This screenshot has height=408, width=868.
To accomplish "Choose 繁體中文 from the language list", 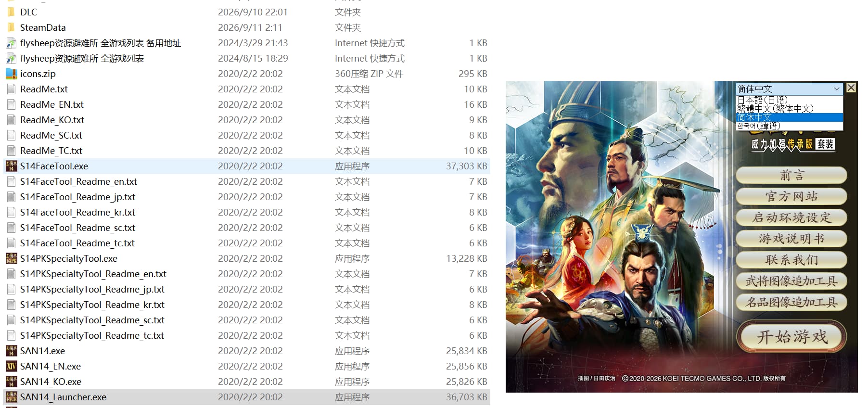I will [790, 109].
